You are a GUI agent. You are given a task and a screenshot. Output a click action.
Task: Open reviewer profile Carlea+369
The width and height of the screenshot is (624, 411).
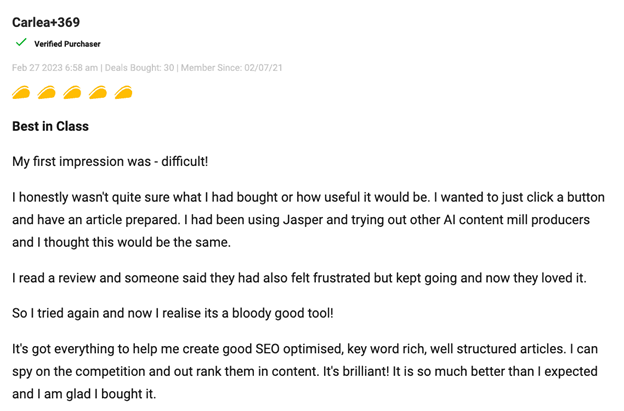(46, 22)
